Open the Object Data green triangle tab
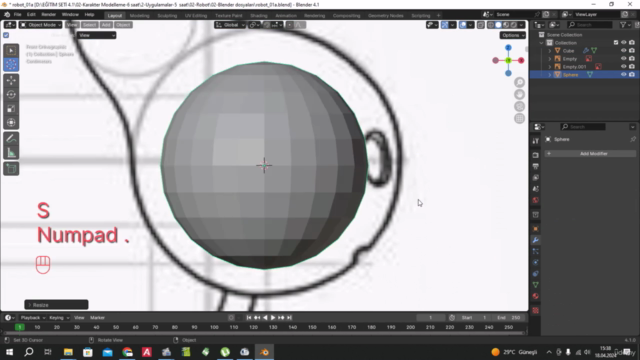Image resolution: width=640 pixels, height=360 pixels. tap(536, 285)
